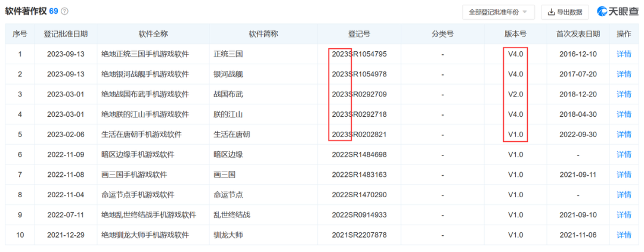The width and height of the screenshot is (644, 252).
Task: Open 详情 for 绝地朕的江山手机游戏软件
Action: coord(624,114)
